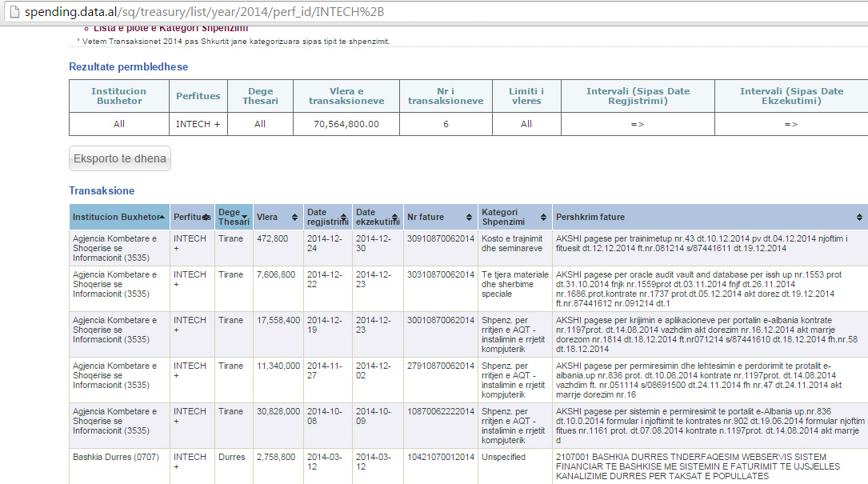Sort by Pershkrim fature column arrows
The width and height of the screenshot is (868, 484).
click(x=859, y=218)
